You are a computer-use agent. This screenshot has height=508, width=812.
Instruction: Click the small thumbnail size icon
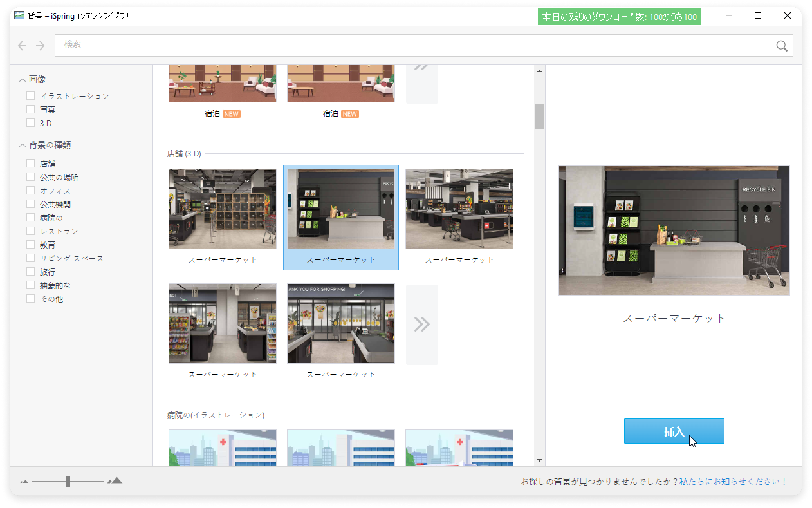pyautogui.click(x=24, y=482)
